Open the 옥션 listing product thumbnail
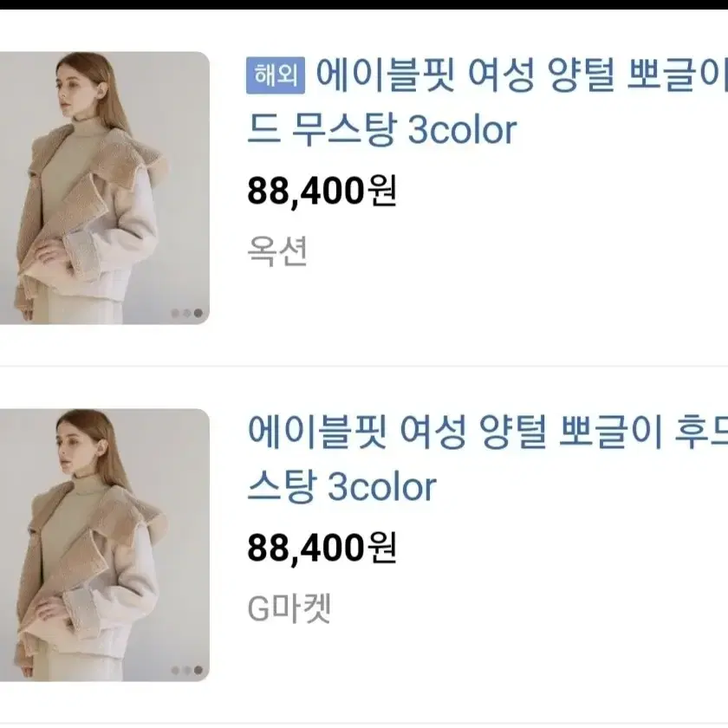This screenshot has width=728, height=728. pyautogui.click(x=105, y=188)
